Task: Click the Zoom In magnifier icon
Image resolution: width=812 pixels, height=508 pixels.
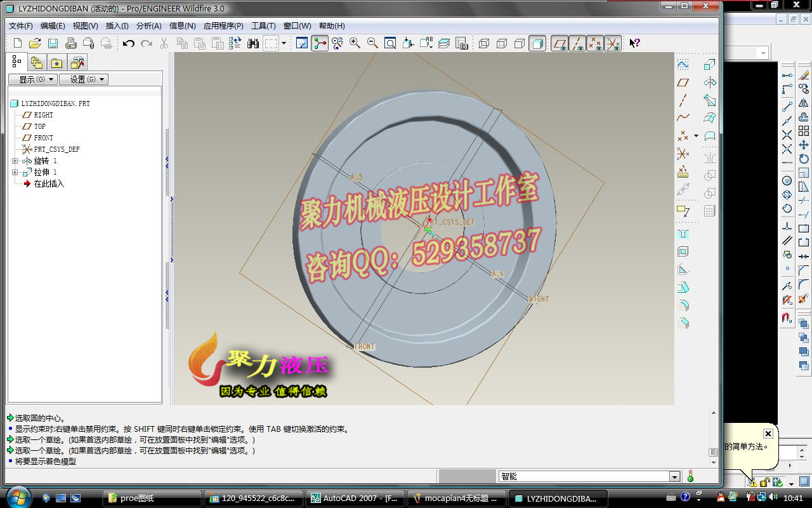Action: pos(355,43)
